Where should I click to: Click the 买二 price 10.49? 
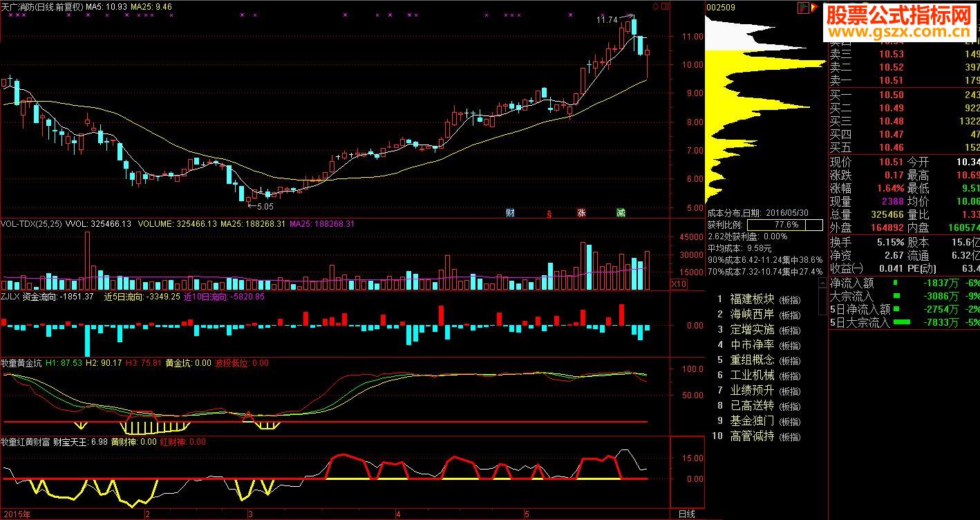(x=891, y=108)
